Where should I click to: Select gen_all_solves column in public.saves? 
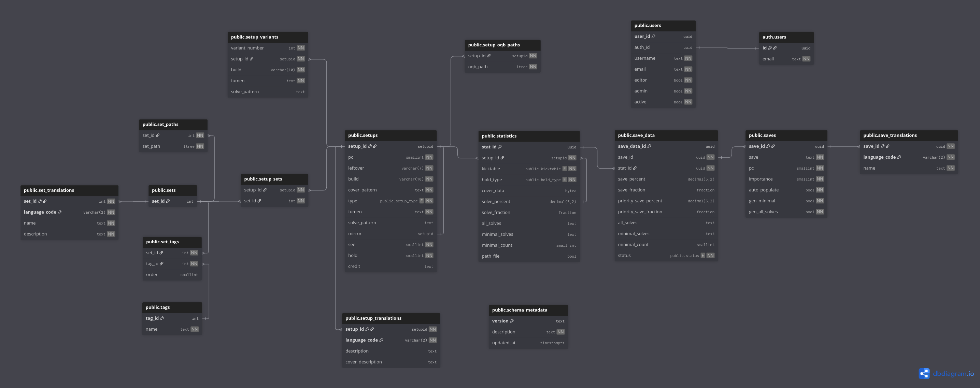[x=786, y=212]
